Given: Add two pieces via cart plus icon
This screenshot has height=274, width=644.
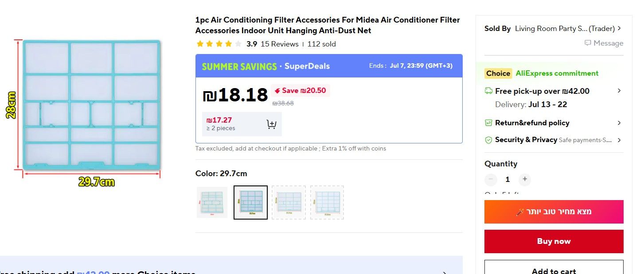Looking at the screenshot, I should pos(271,124).
